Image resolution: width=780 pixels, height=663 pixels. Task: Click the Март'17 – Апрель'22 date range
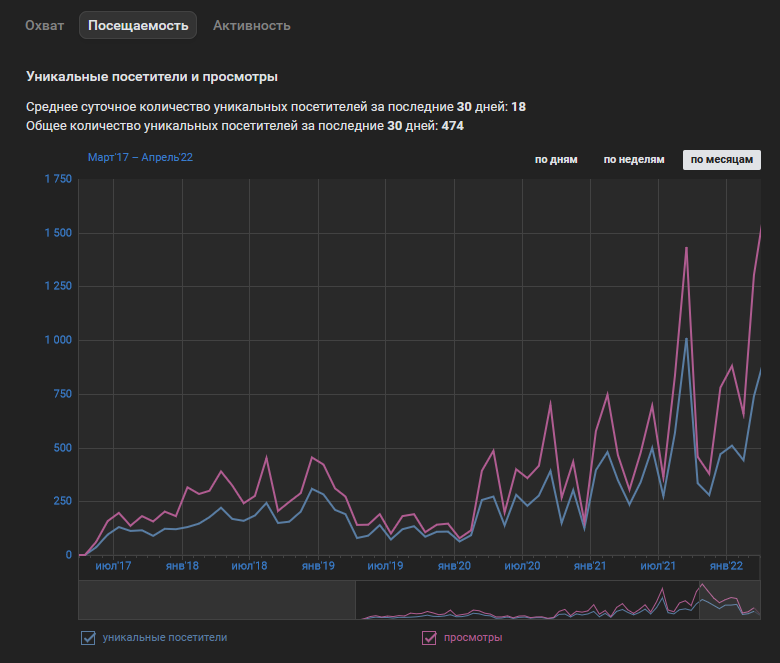[x=140, y=158]
